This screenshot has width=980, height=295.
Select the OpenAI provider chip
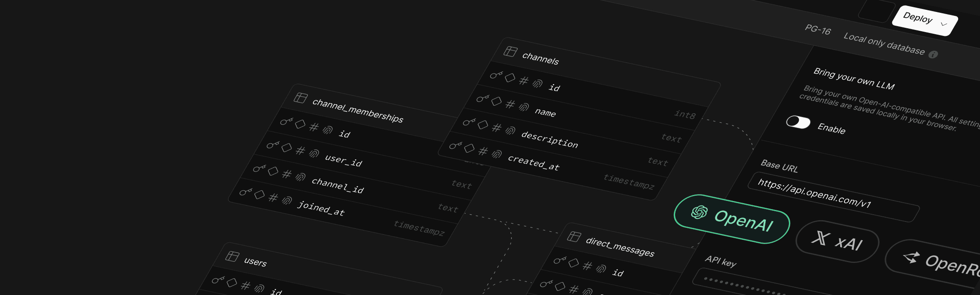[732, 219]
